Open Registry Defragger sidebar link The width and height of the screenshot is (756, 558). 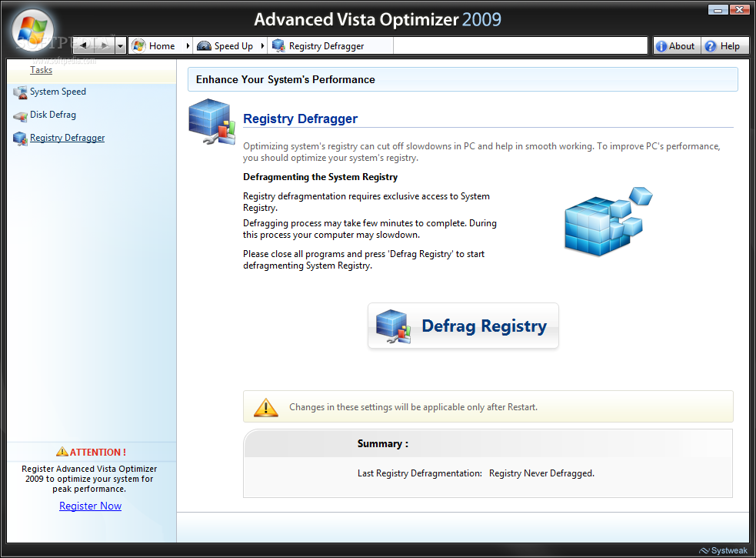pyautogui.click(x=67, y=138)
